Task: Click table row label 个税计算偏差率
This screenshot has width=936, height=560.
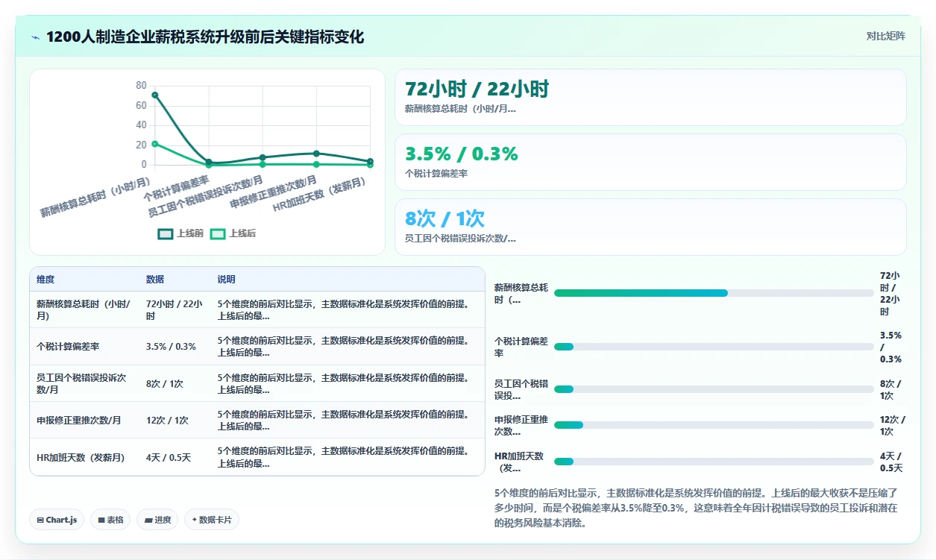Action: [x=68, y=347]
